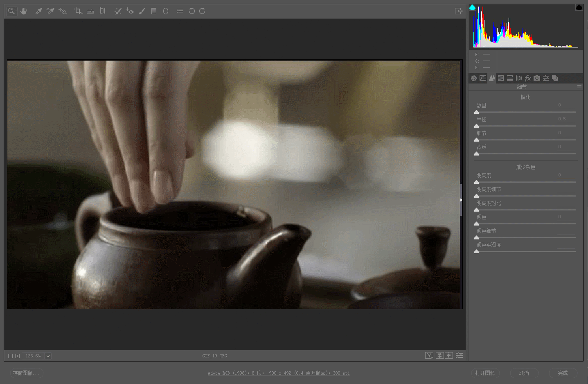Image resolution: width=588 pixels, height=384 pixels.
Task: Toggle shadow clipping warning in histogram
Action: click(x=473, y=7)
